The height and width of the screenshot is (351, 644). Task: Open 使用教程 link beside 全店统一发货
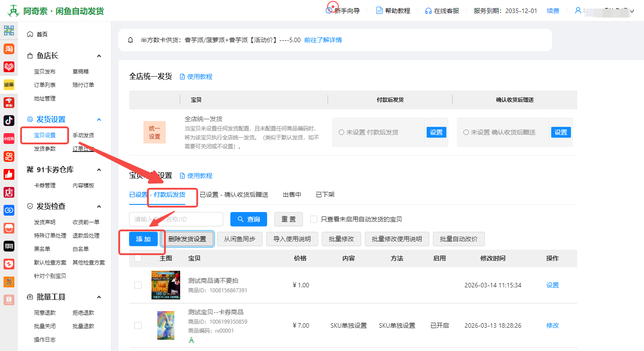point(196,77)
